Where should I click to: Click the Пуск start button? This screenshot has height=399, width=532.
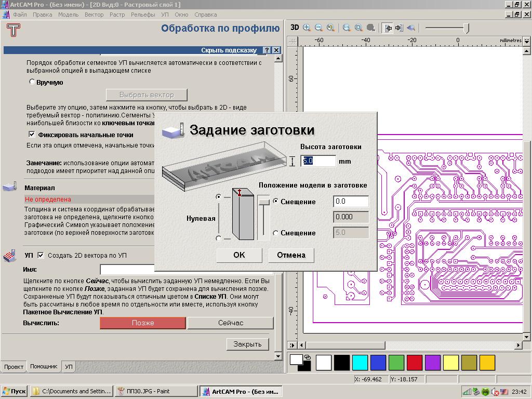coord(14,391)
